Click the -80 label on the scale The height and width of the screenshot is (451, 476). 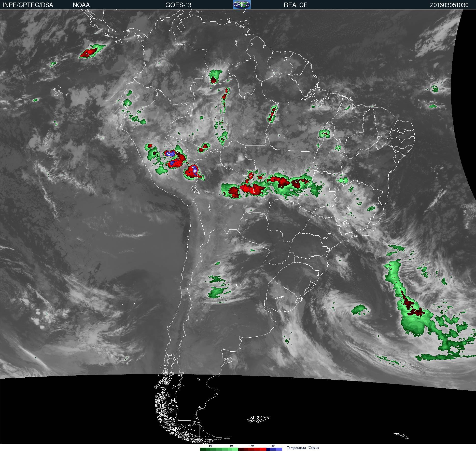[x=272, y=446]
